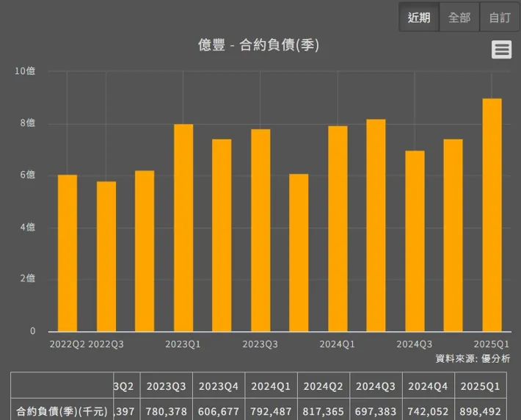Click the 2022Q2 orange bar
The height and width of the screenshot is (420, 521).
[x=68, y=253]
